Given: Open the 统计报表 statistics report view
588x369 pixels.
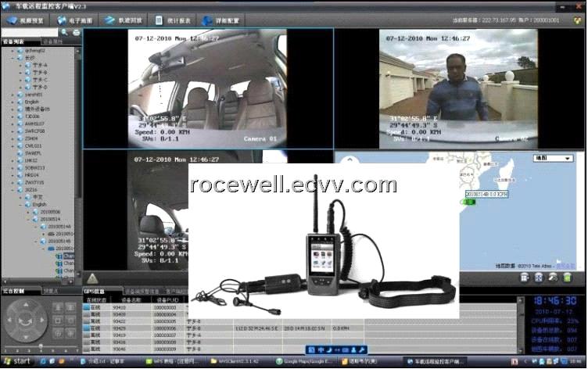Looking at the screenshot, I should pos(173,20).
